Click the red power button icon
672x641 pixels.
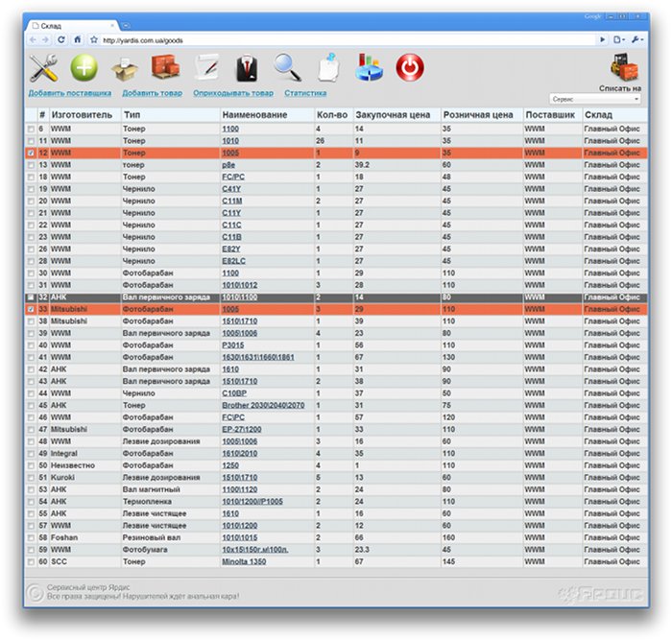pos(409,67)
